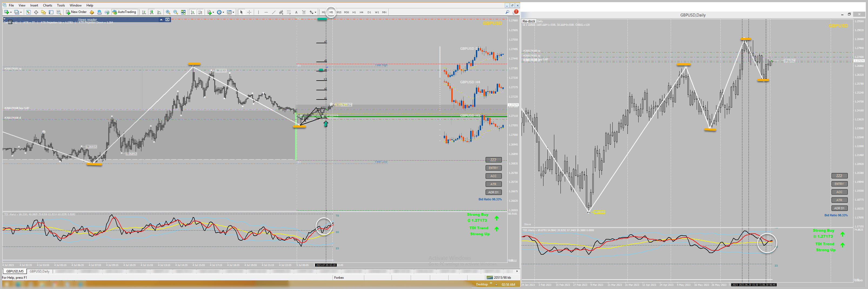Switch chart to Line Chart
The width and height of the screenshot is (868, 289).
tap(159, 12)
